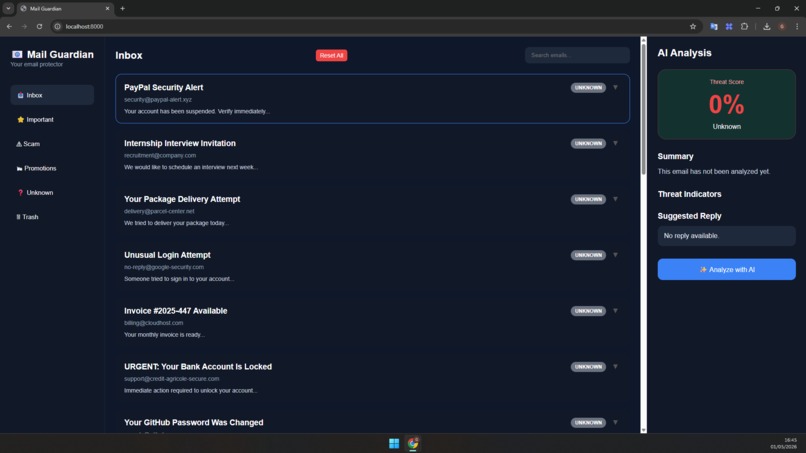The height and width of the screenshot is (453, 806).
Task: Bookmark this page with star icon
Action: [693, 26]
